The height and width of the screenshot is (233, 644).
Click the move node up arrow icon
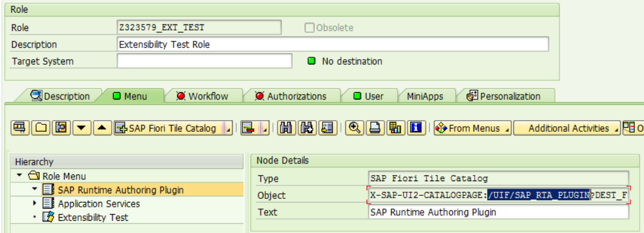tap(102, 128)
